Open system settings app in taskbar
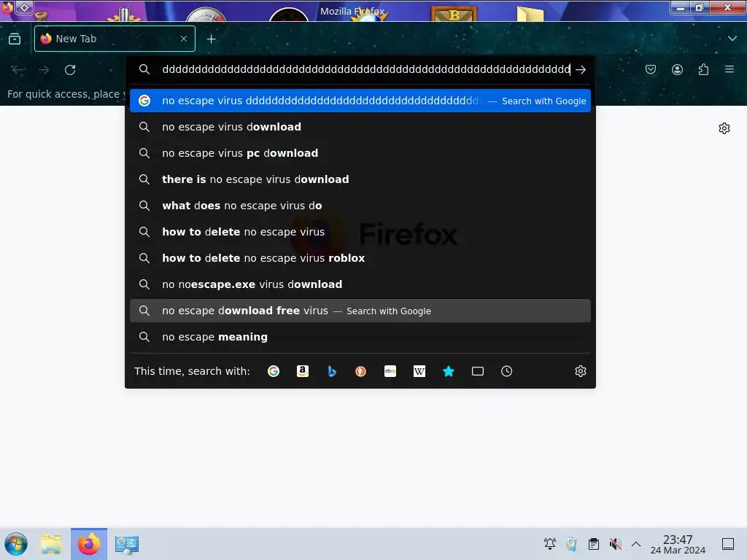The image size is (747, 560). [x=127, y=544]
